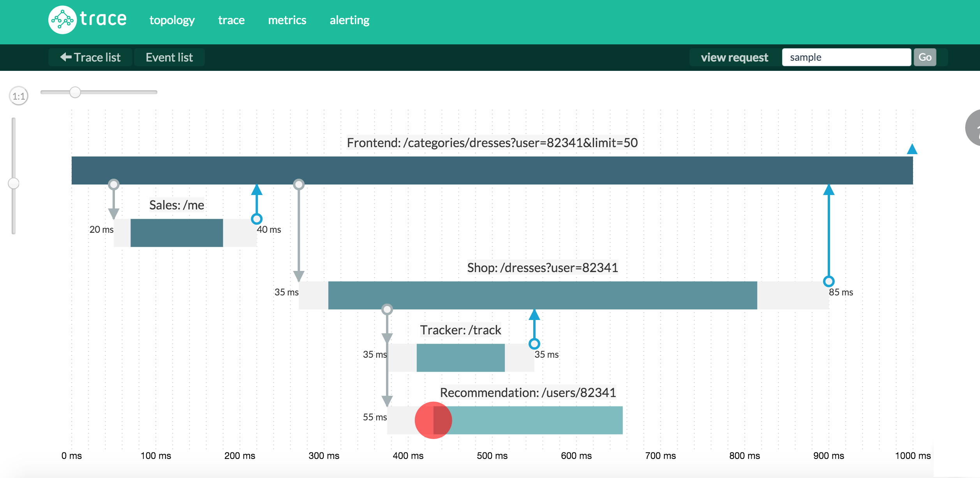Screen dimensions: 980x478
Task: Click the horizontal zoom slider handle
Action: (75, 92)
